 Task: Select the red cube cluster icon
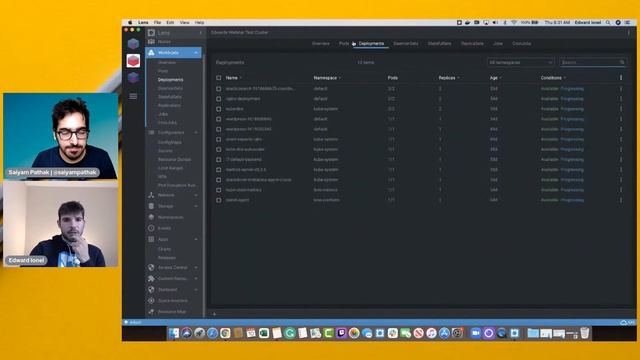(133, 60)
